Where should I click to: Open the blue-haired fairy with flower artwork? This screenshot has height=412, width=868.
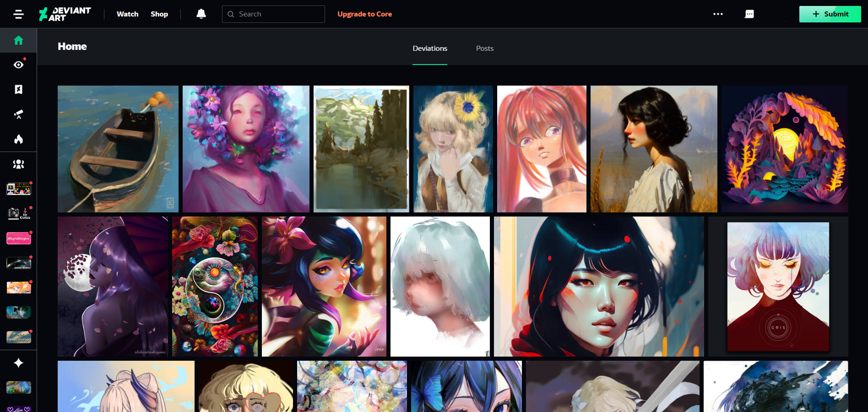pyautogui.click(x=324, y=287)
